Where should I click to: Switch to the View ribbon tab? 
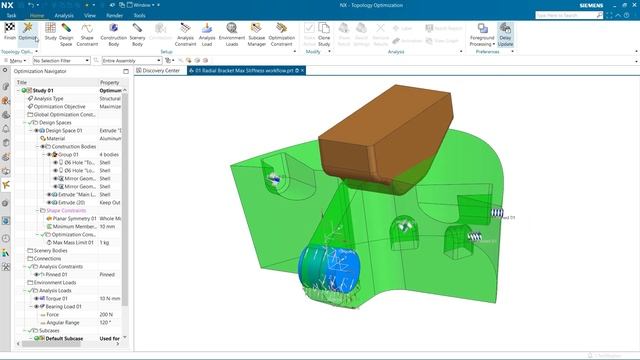(x=90, y=16)
